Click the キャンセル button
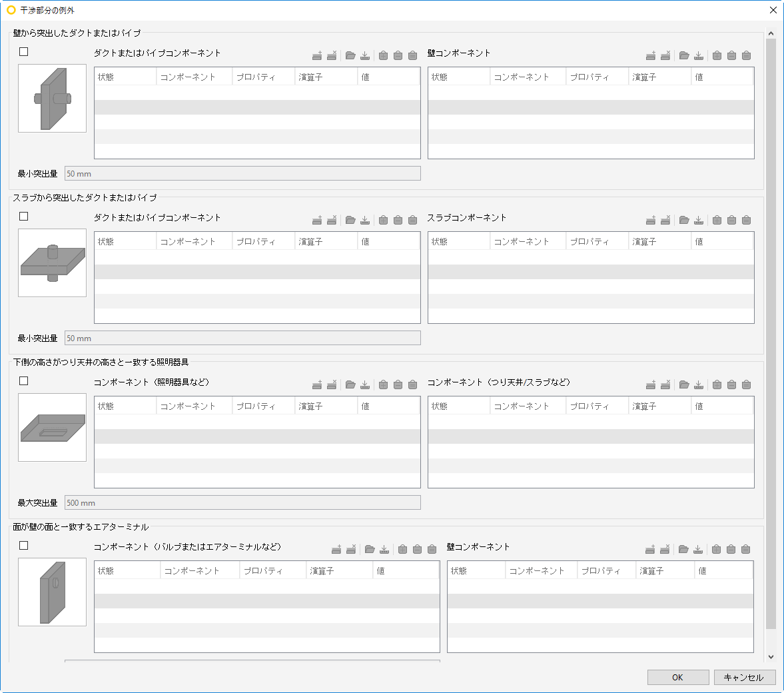The image size is (784, 693). [745, 677]
